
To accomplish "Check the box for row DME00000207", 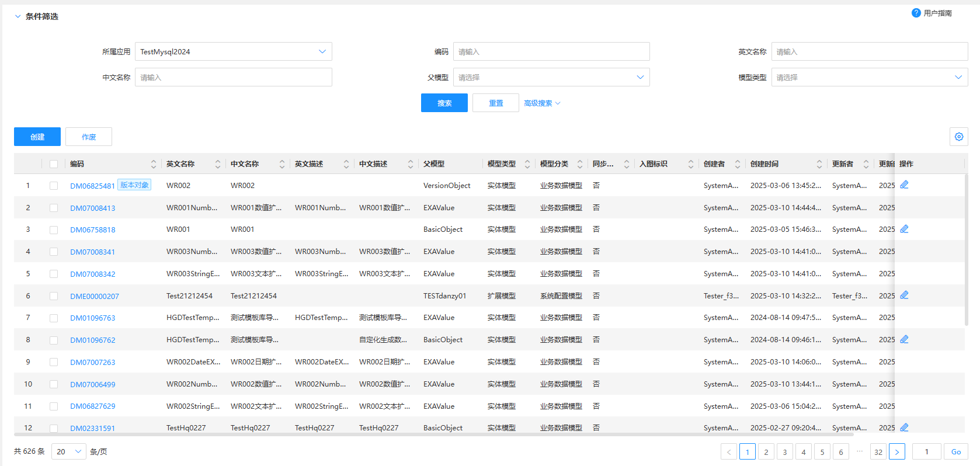I will [54, 296].
